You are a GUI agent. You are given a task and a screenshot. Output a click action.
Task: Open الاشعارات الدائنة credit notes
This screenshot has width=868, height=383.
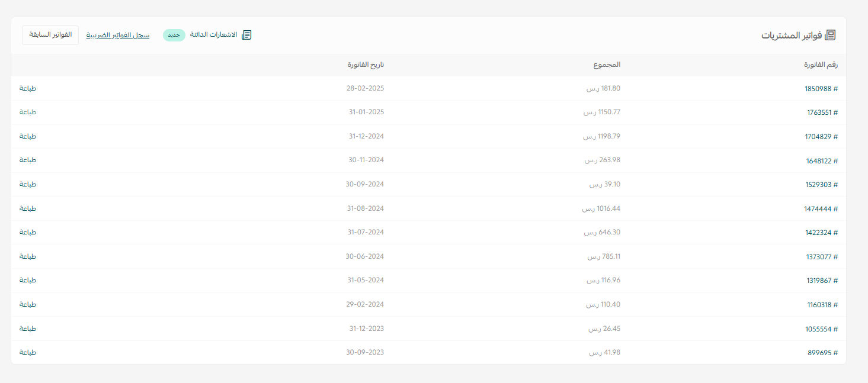[214, 35]
